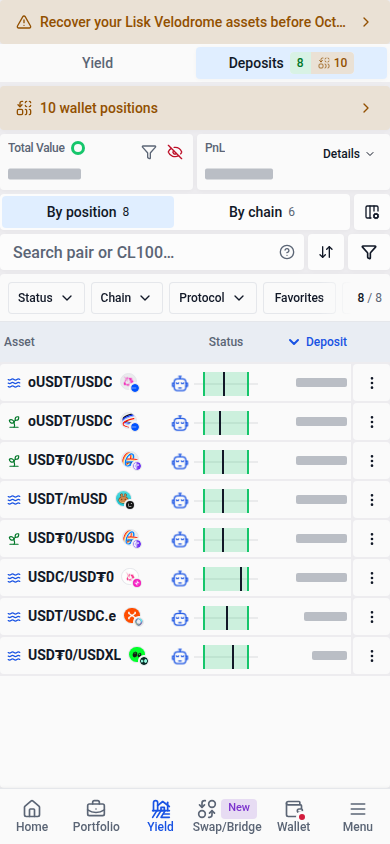Open the three-dot menu for USD₮0/USDG

coord(372,539)
